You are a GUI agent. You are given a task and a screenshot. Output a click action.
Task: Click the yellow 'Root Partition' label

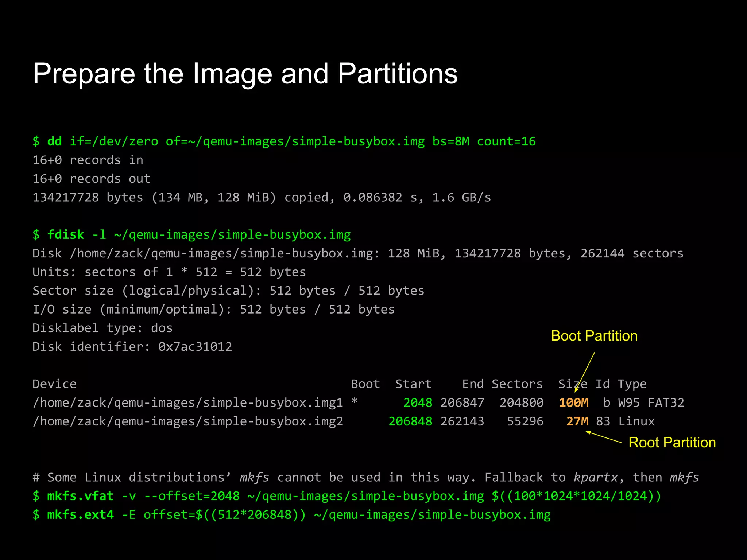[x=672, y=443]
